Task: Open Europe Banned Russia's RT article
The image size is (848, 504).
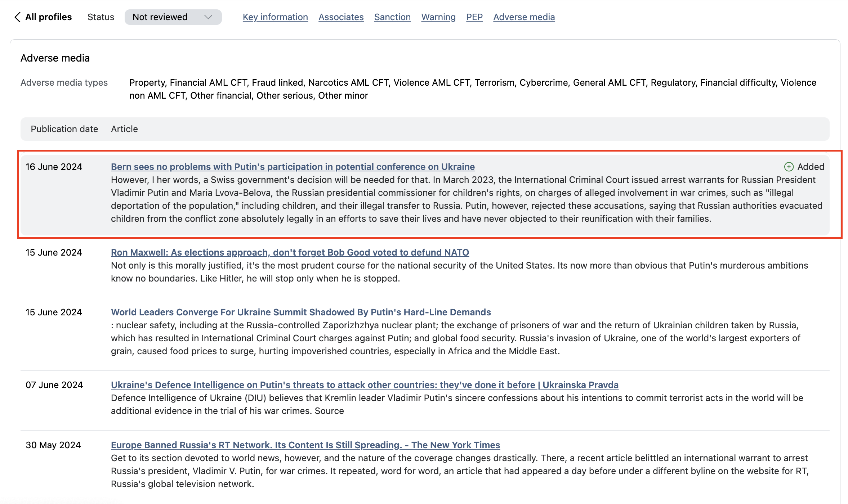Action: pyautogui.click(x=305, y=445)
